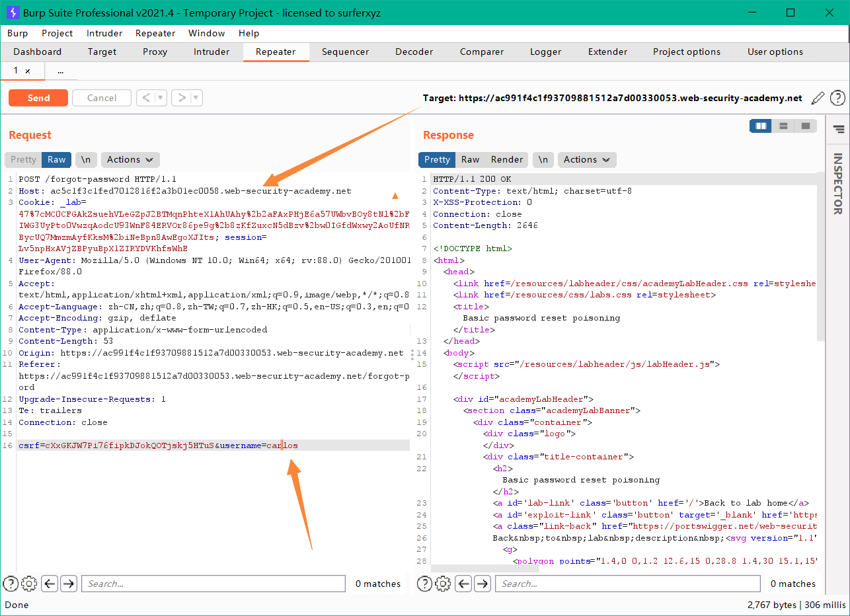
Task: Toggle response Pretty view
Action: [437, 159]
